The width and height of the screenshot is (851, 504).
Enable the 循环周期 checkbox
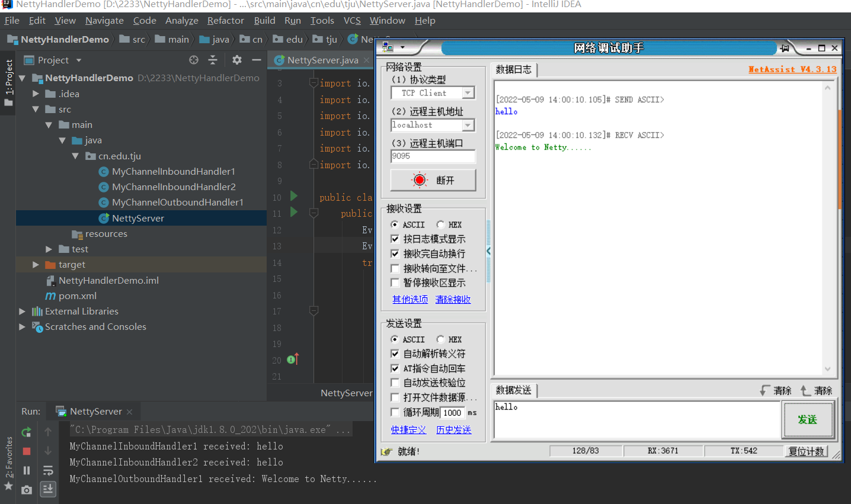(395, 412)
